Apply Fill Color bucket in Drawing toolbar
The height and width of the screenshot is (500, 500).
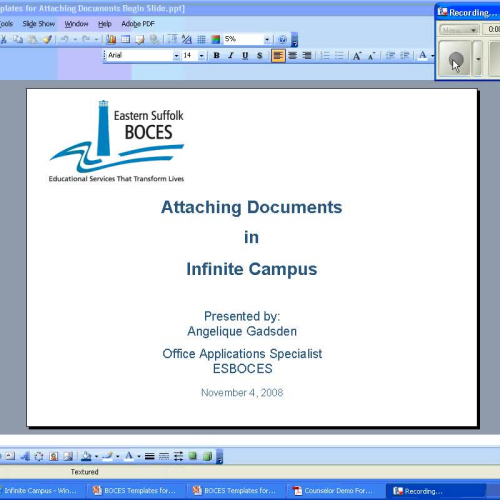click(86, 456)
